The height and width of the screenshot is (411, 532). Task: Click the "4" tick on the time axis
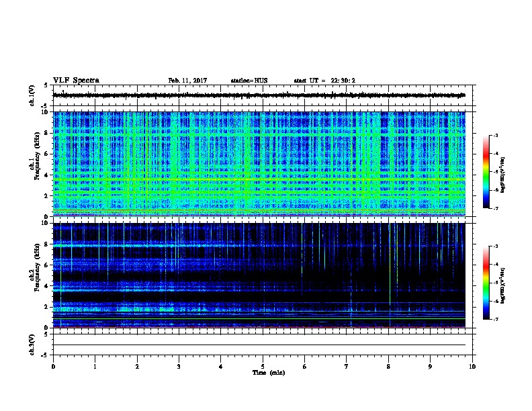click(221, 367)
